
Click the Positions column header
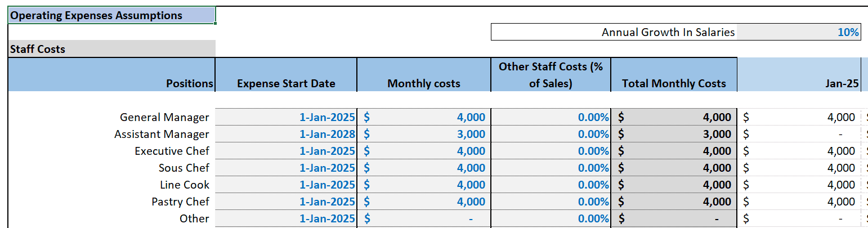point(111,75)
